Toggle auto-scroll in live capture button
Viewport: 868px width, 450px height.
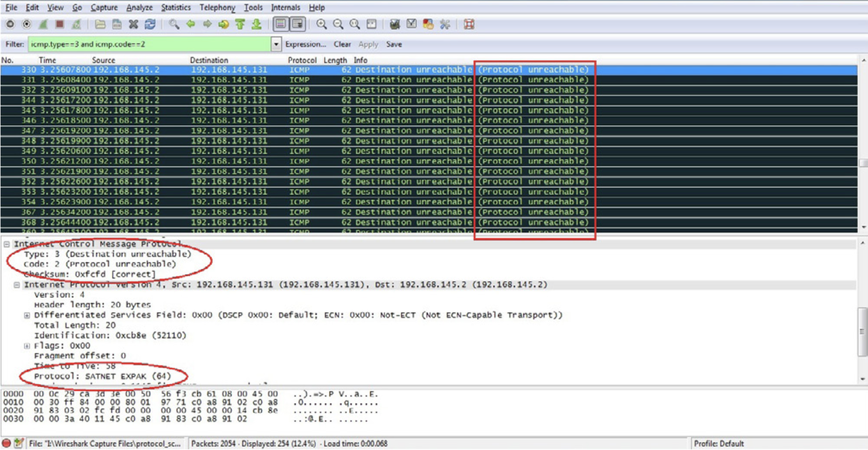pyautogui.click(x=298, y=24)
